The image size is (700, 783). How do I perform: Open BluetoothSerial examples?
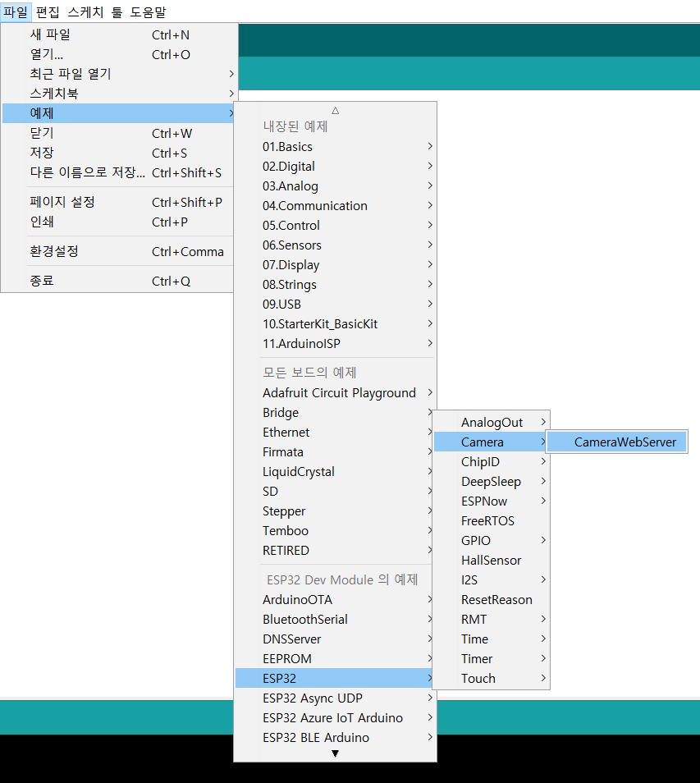(335, 619)
